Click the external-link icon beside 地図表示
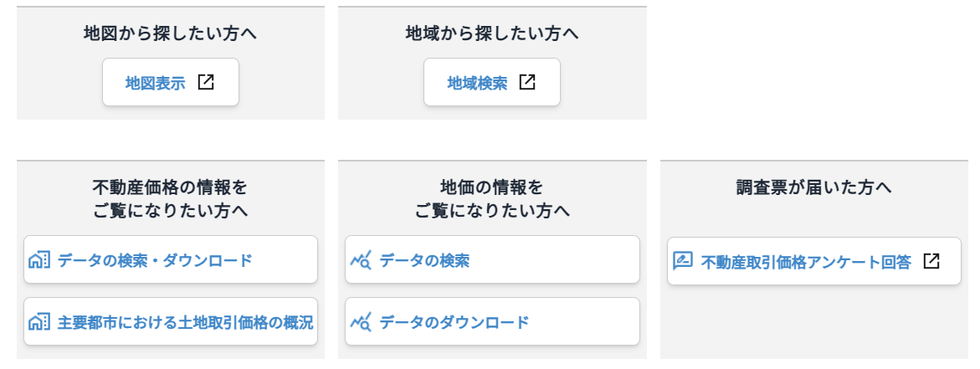980x369 pixels. (x=206, y=82)
